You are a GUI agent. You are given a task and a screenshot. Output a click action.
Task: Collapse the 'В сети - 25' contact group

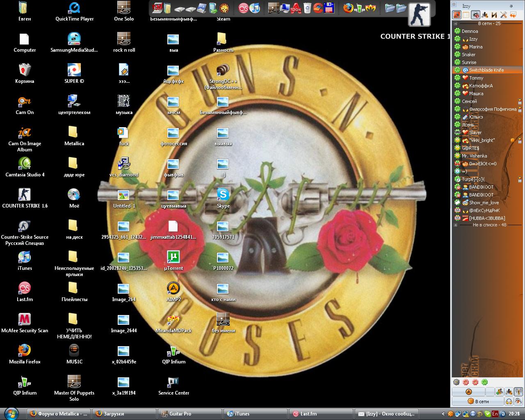[x=455, y=23]
